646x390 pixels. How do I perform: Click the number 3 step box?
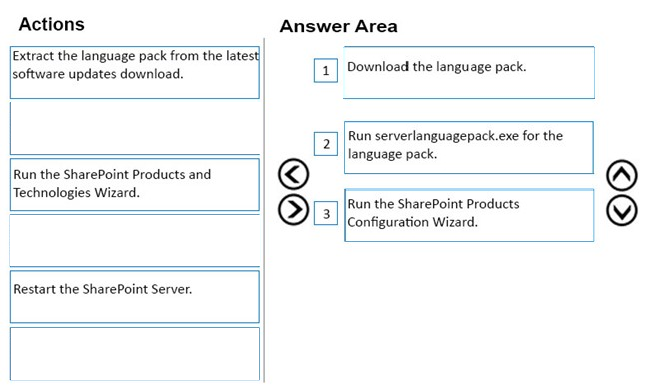[326, 213]
